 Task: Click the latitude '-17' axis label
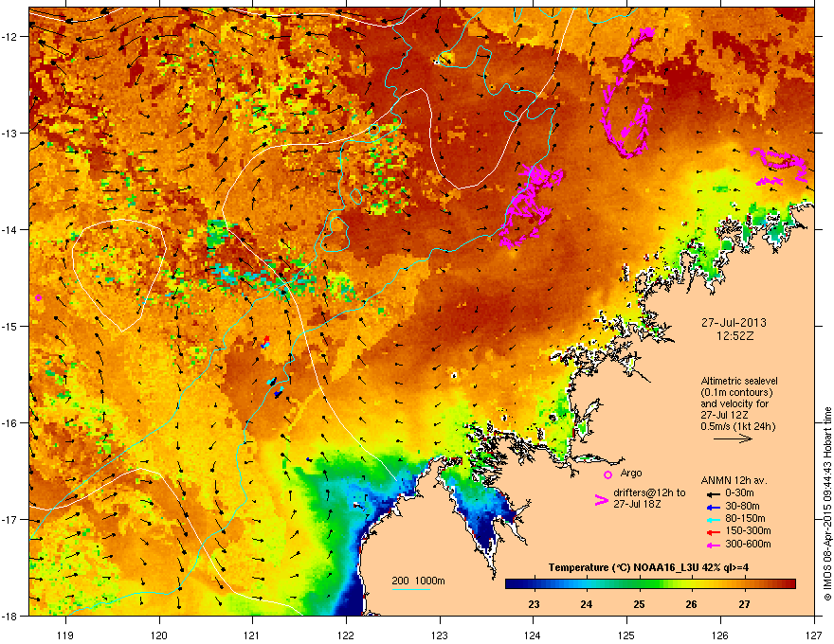click(10, 520)
